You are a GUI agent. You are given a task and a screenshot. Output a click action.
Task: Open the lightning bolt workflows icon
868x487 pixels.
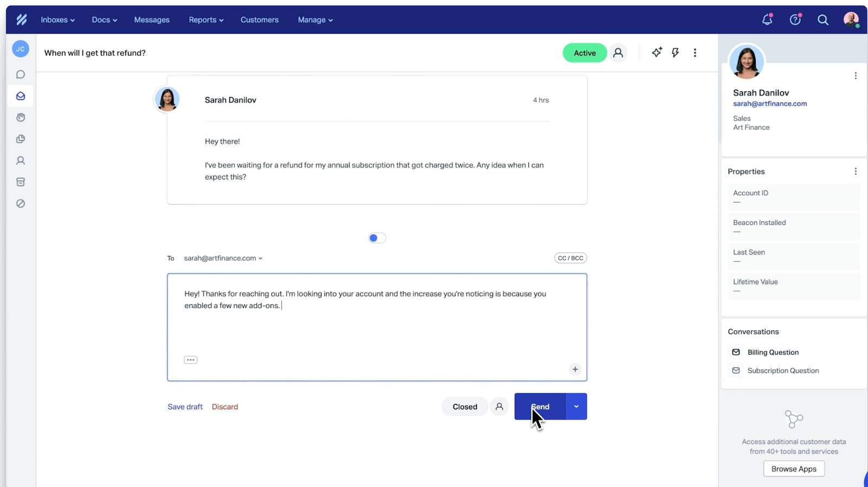(675, 53)
